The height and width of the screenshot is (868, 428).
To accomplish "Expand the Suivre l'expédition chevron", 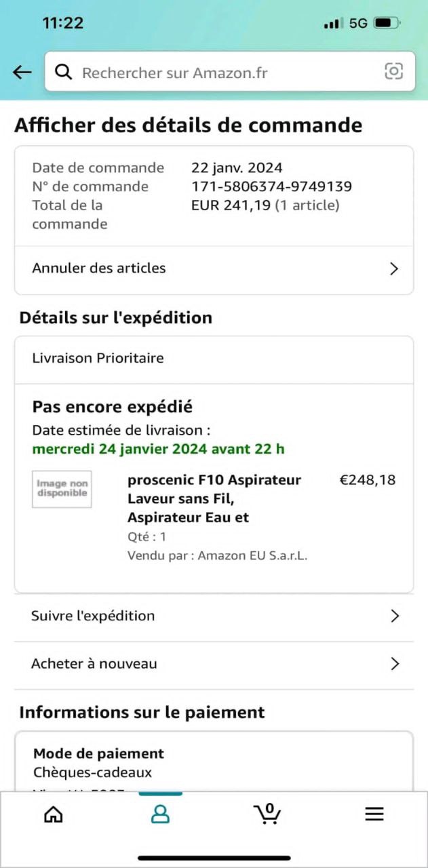I will pyautogui.click(x=395, y=616).
